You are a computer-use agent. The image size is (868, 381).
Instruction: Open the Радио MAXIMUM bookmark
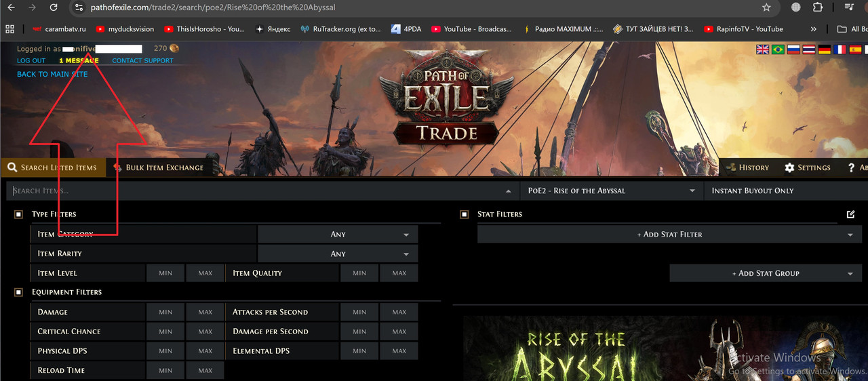[x=563, y=29]
